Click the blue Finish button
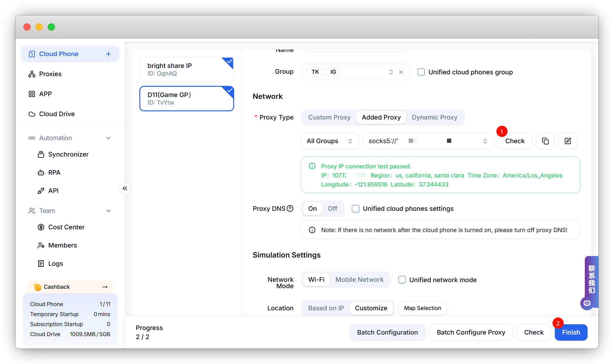Viewport: 614px width, 364px height. pyautogui.click(x=571, y=332)
